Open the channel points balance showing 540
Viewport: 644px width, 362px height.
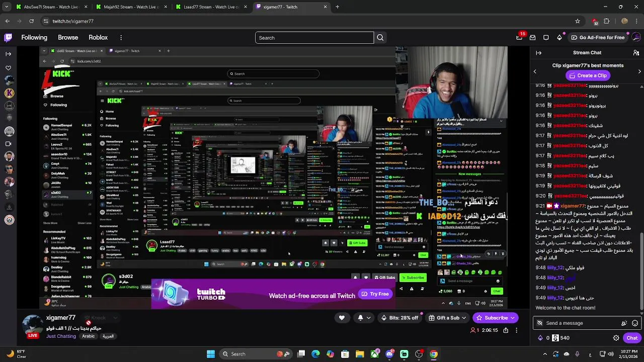pos(560,338)
